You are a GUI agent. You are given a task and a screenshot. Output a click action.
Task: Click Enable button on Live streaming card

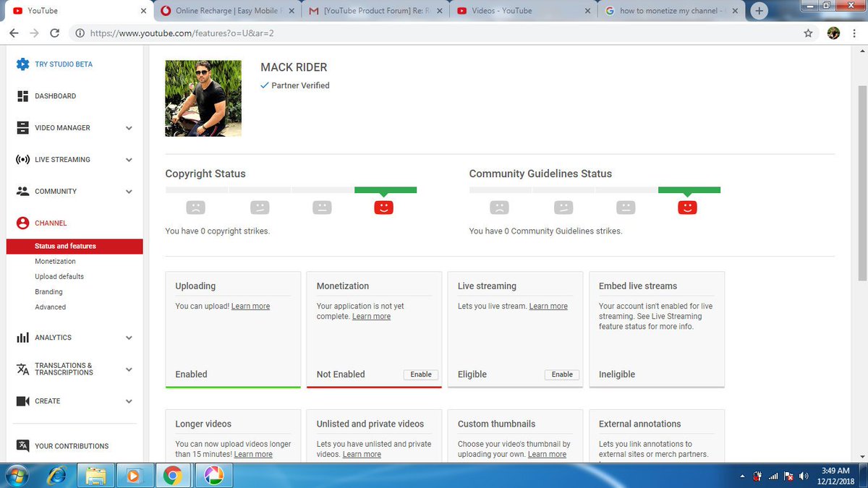(x=562, y=374)
